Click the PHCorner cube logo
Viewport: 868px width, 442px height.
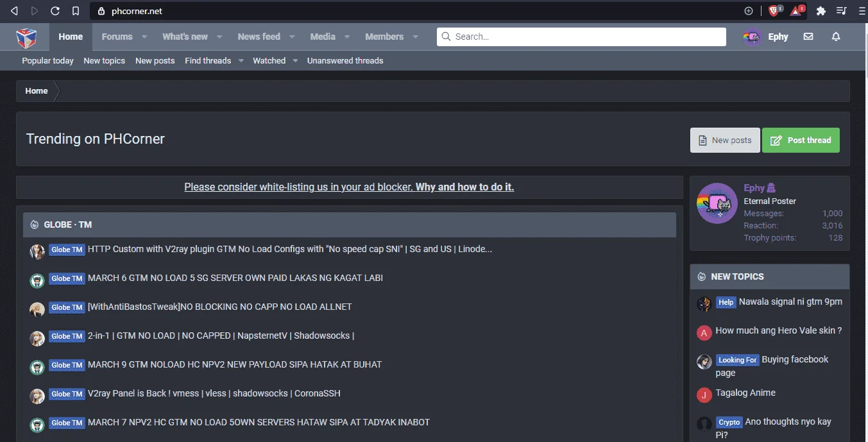27,37
